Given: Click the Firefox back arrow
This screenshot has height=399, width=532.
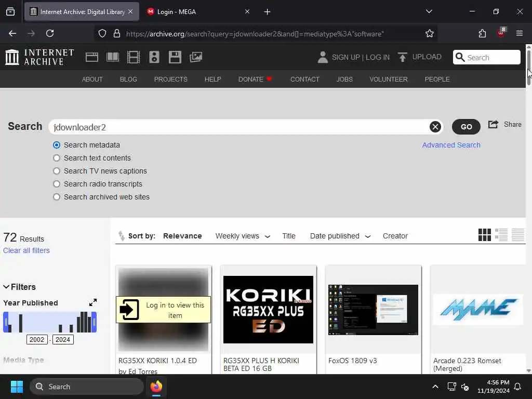Looking at the screenshot, I should (x=12, y=33).
